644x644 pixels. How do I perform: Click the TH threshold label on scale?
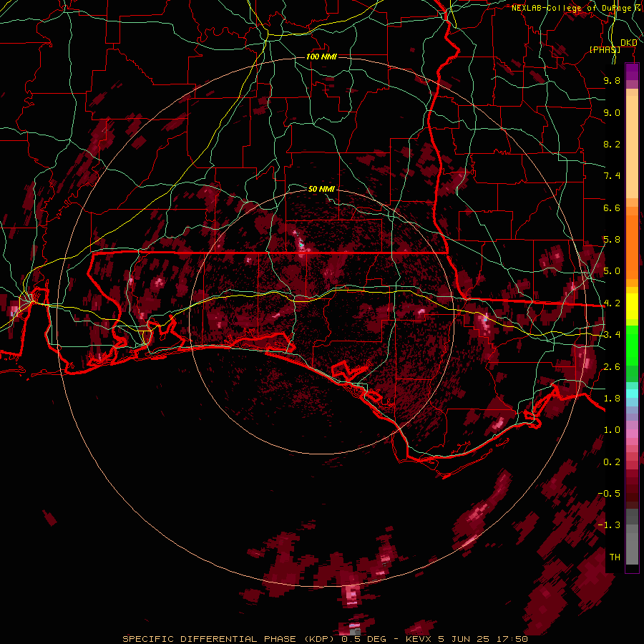click(615, 557)
